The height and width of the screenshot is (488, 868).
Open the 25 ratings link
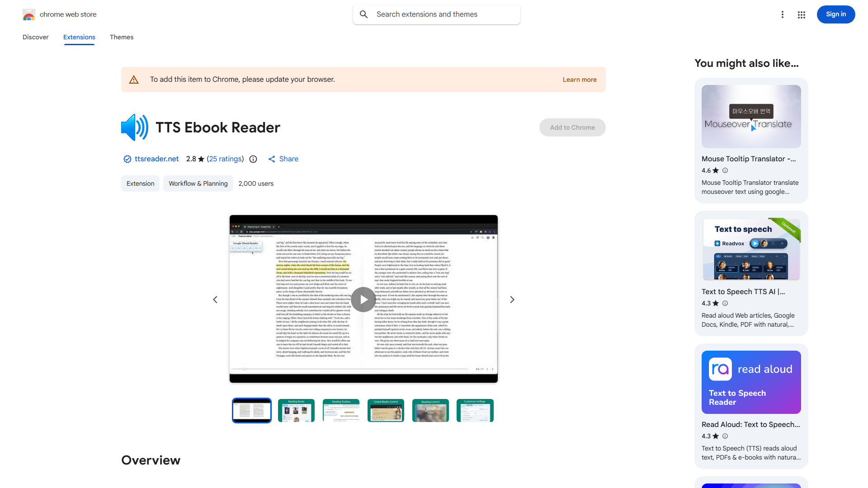tap(225, 159)
